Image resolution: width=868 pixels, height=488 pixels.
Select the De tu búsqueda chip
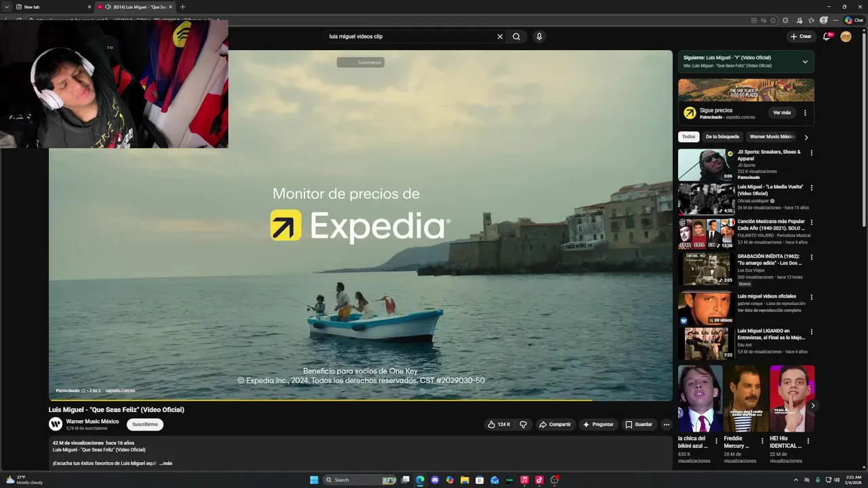pyautogui.click(x=722, y=137)
